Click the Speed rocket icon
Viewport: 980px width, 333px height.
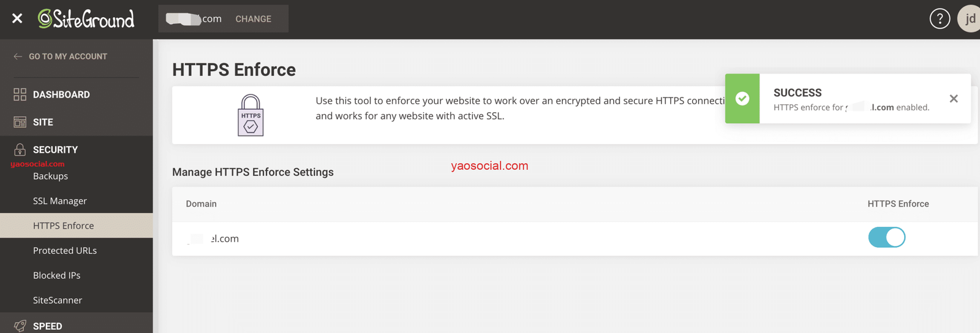pos(20,326)
